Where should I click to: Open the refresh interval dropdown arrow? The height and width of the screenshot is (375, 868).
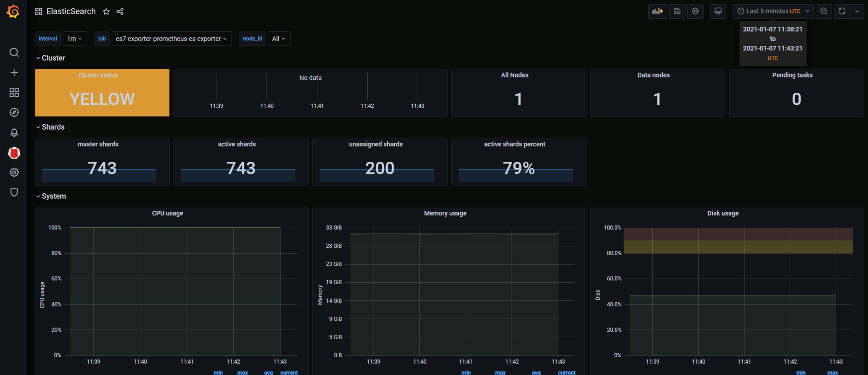tap(857, 11)
